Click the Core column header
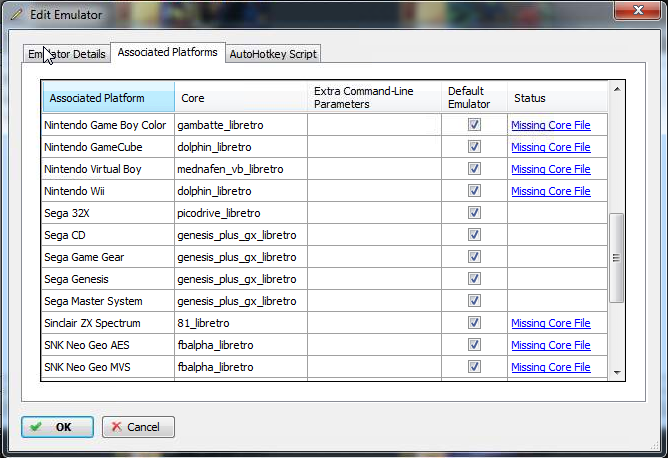The image size is (668, 458). [241, 98]
